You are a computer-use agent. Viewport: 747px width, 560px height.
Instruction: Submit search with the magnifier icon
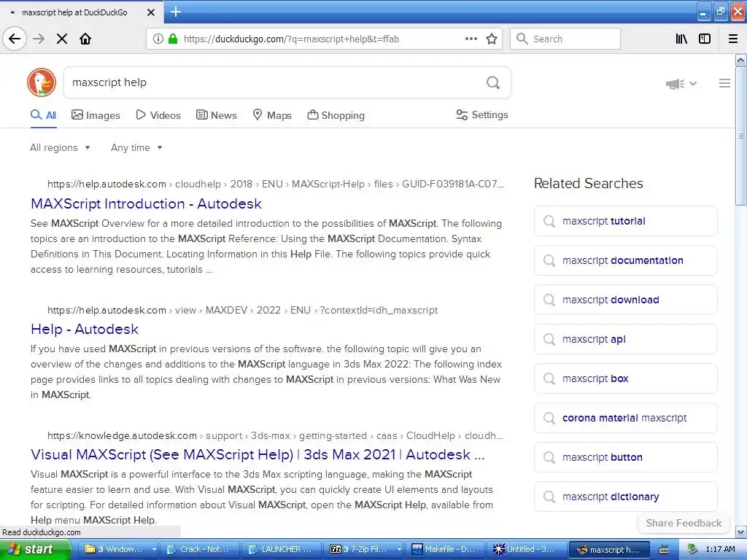coord(493,83)
